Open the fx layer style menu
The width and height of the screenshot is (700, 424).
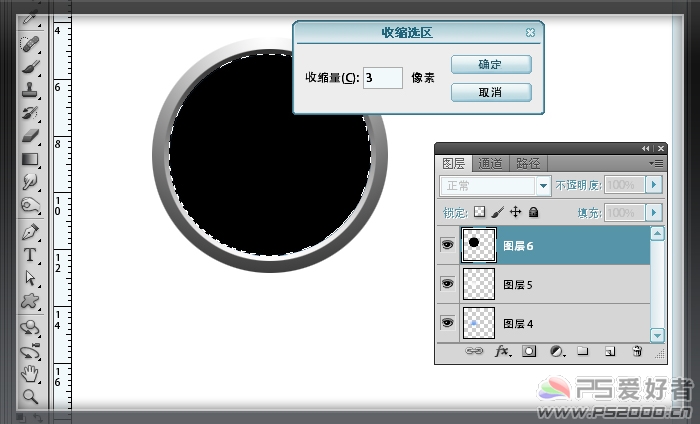click(x=503, y=351)
